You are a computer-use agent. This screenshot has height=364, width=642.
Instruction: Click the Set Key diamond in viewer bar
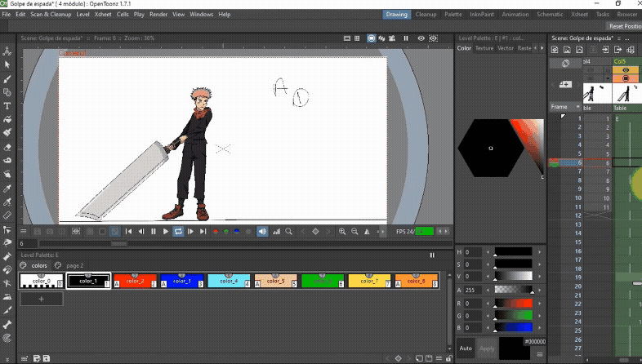click(x=315, y=232)
